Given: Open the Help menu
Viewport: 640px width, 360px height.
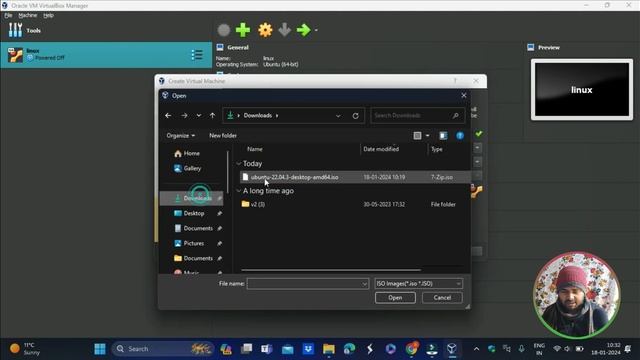Looking at the screenshot, I should (x=48, y=16).
